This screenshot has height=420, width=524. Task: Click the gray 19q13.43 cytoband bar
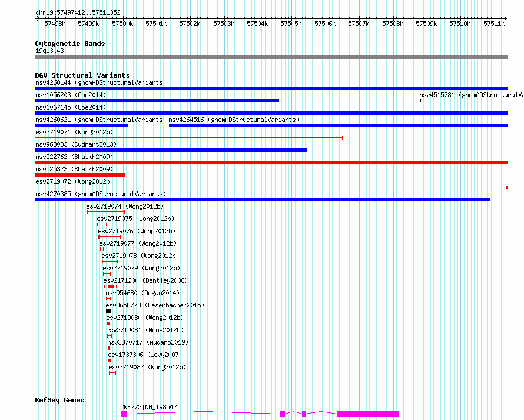[271, 57]
